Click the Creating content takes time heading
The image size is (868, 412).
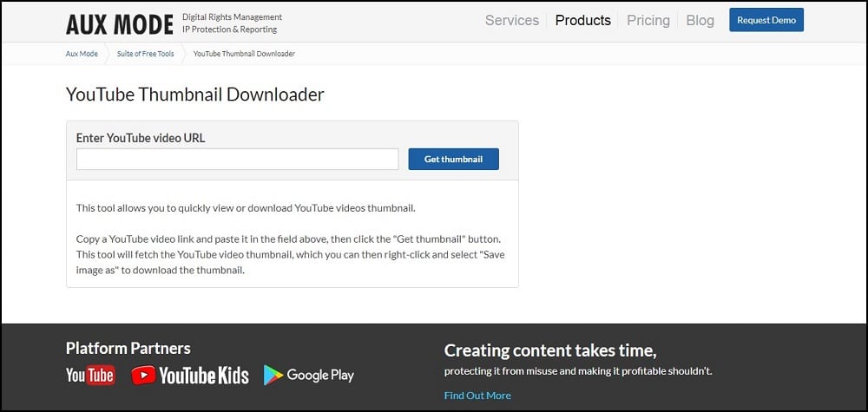550,350
